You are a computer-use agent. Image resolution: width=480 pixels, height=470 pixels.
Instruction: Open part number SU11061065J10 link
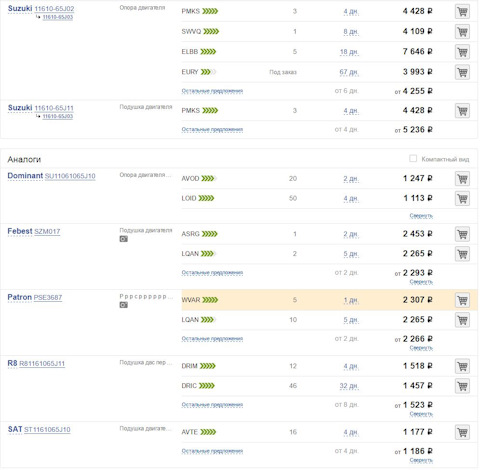tap(70, 176)
